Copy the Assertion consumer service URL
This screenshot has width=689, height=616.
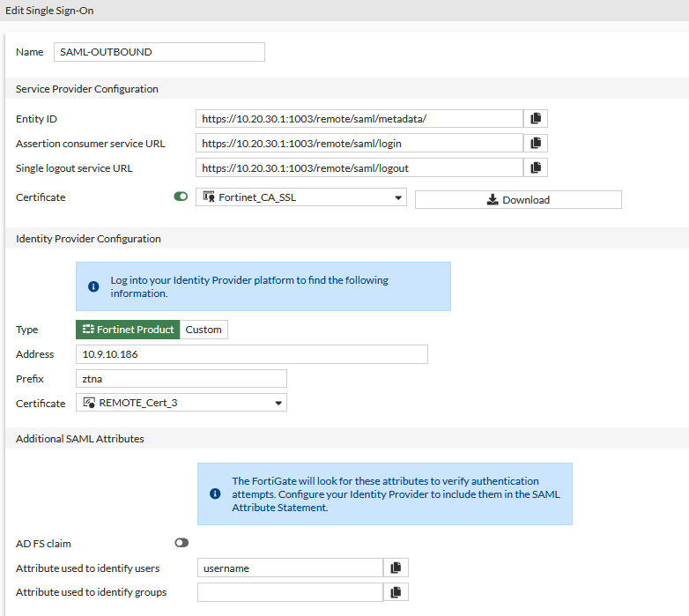[536, 143]
